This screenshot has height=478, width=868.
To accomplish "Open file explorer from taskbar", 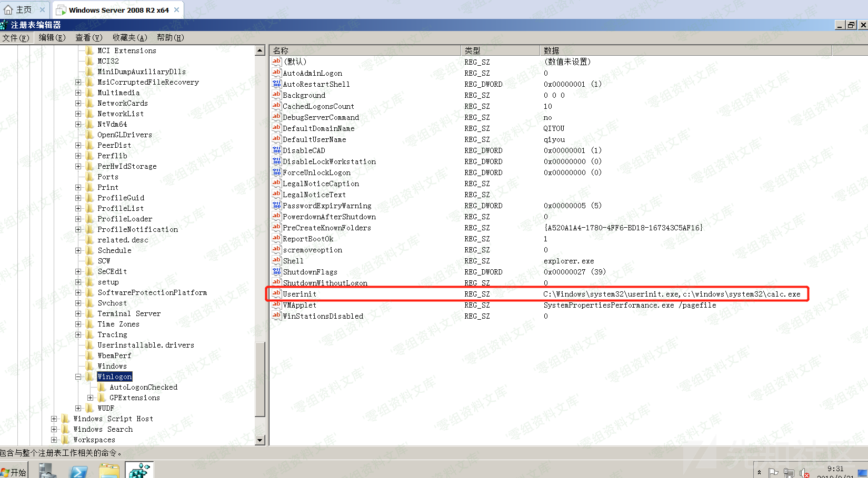I will tap(109, 471).
